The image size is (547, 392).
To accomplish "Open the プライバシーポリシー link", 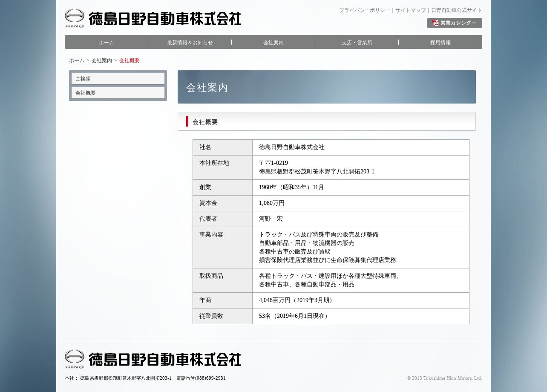I will (x=364, y=10).
